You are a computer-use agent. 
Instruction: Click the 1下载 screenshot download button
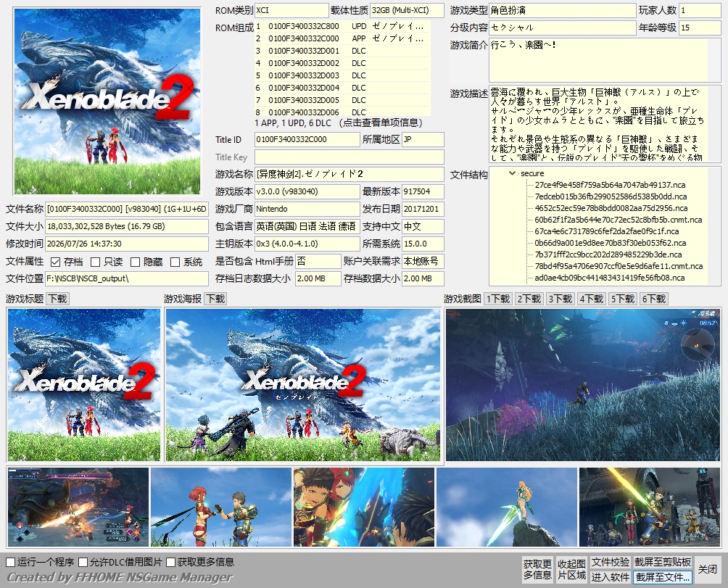tap(498, 299)
